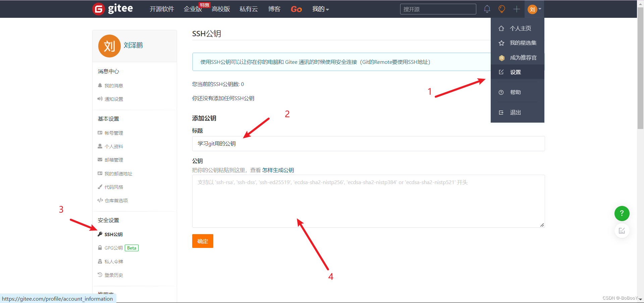The height and width of the screenshot is (303, 644).
Task: Open 我的邮递地址 in sidebar
Action: click(x=118, y=174)
